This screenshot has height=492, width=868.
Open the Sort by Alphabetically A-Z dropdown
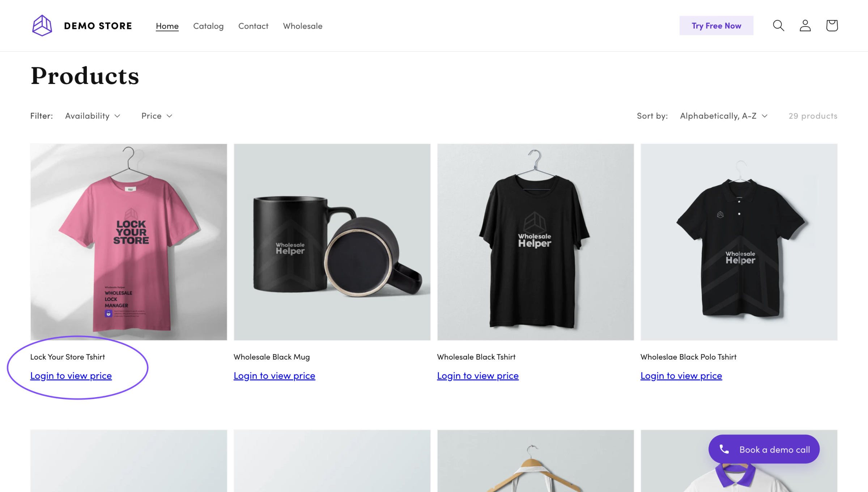723,116
